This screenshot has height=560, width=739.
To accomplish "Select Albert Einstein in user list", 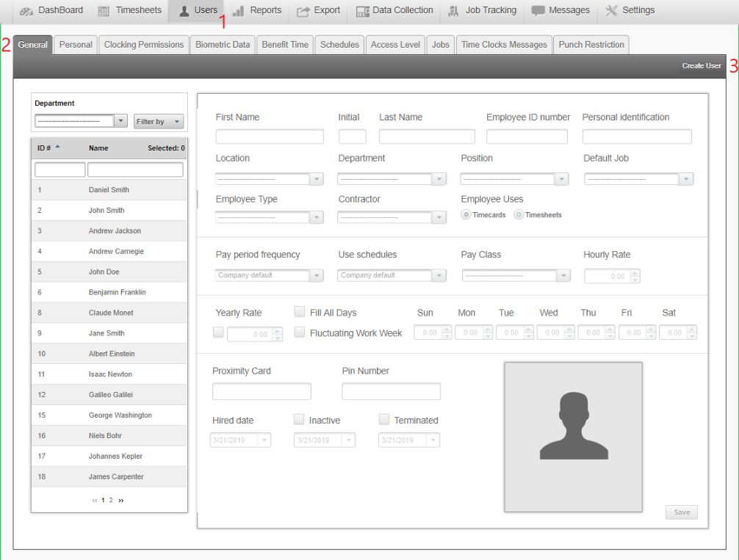I will 109,354.
